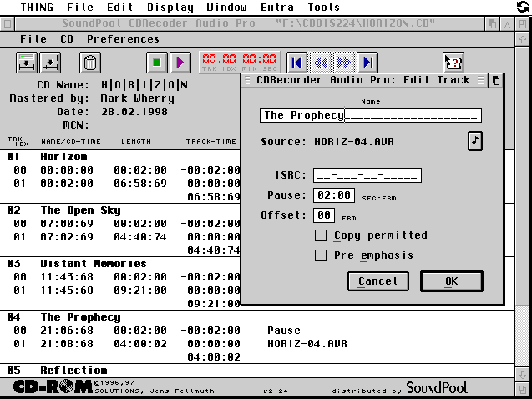Click the purple play button
The height and width of the screenshot is (399, 532).
180,63
